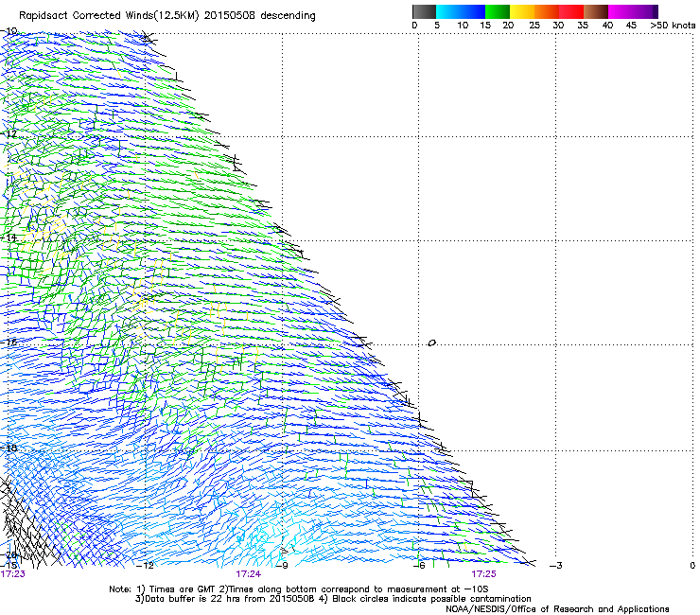Image resolution: width=700 pixels, height=615 pixels.
Task: Click the NOAA/NESDIS Office of Research credit
Action: tap(557, 609)
